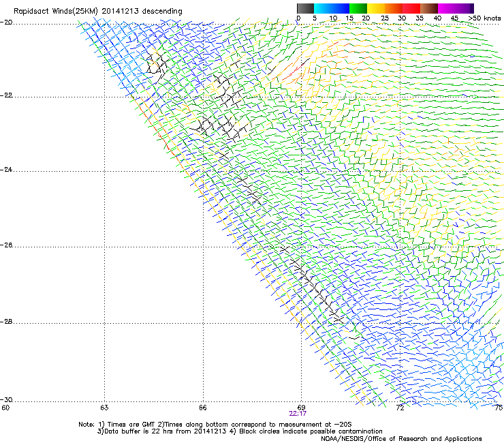Image resolution: width=504 pixels, height=443 pixels.
Task: Click the latitude label '-24'
Action: tap(6, 169)
